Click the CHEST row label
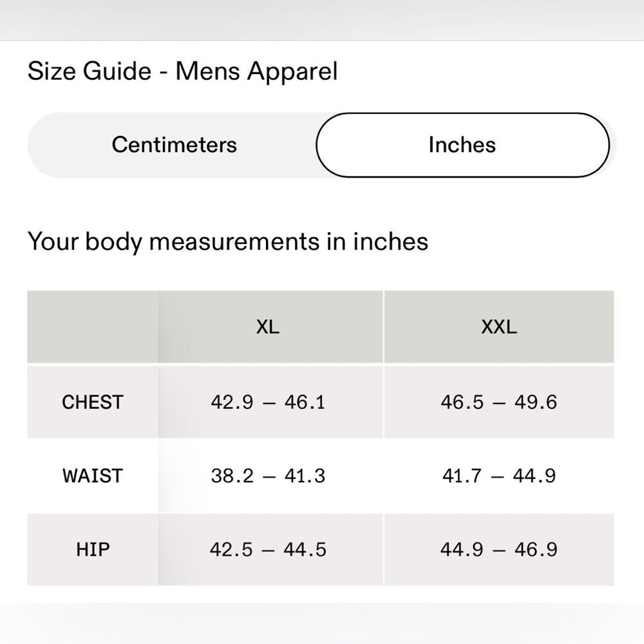The height and width of the screenshot is (644, 644). click(93, 402)
